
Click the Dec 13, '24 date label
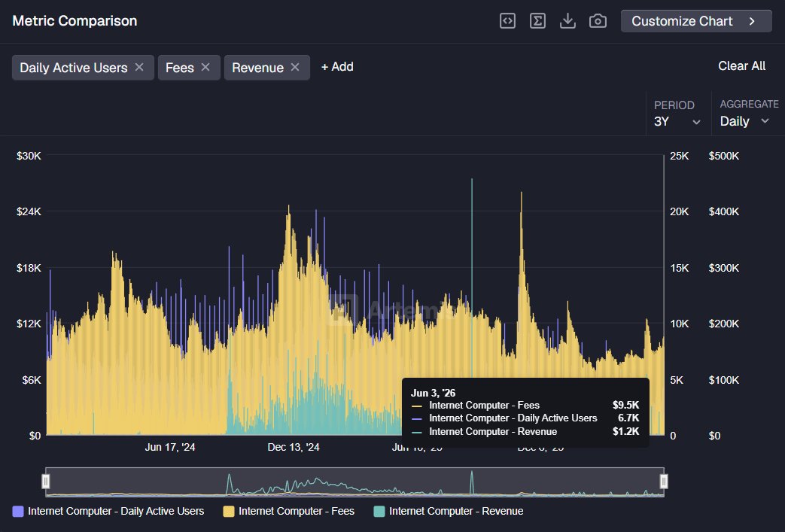[x=294, y=447]
